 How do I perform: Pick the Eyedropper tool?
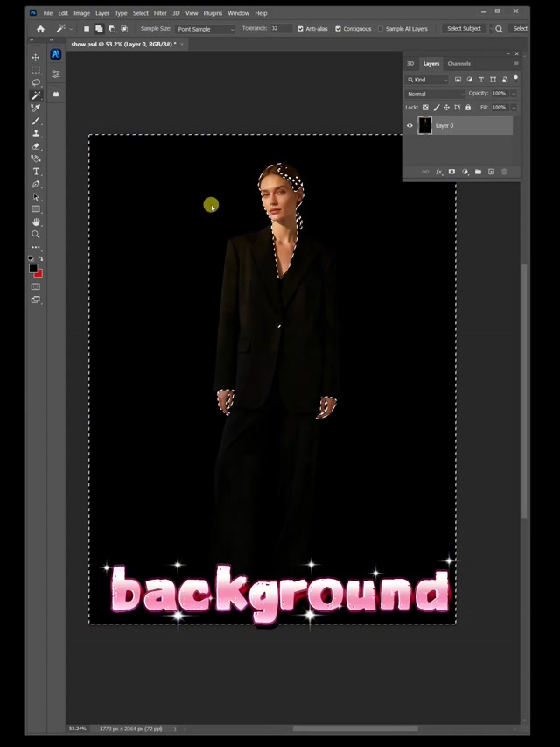[36, 108]
